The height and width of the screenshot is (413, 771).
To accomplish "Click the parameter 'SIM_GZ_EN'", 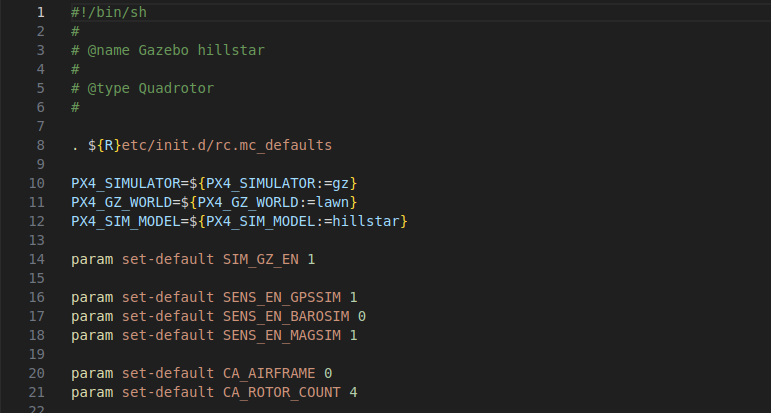I will coord(261,259).
